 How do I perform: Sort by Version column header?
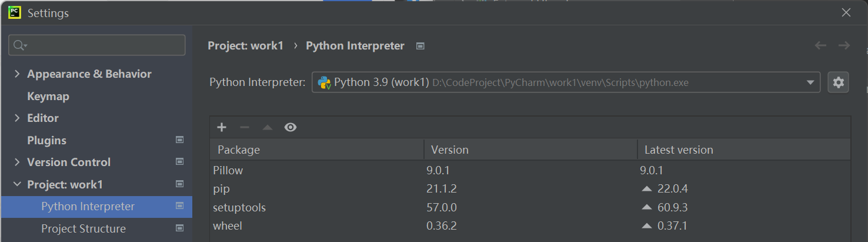530,150
